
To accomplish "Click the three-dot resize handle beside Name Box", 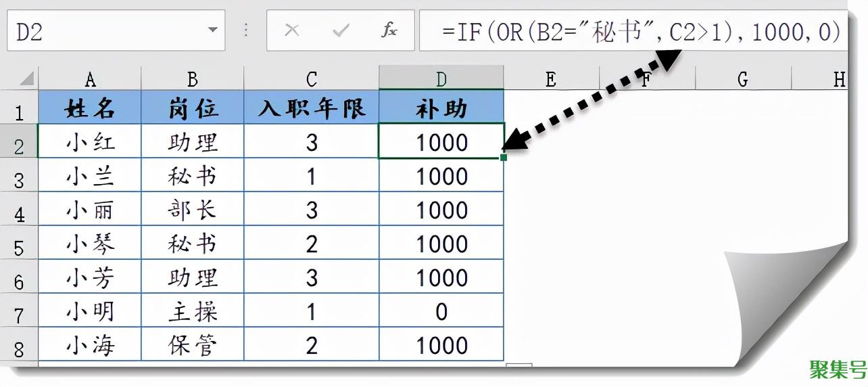I will point(246,31).
